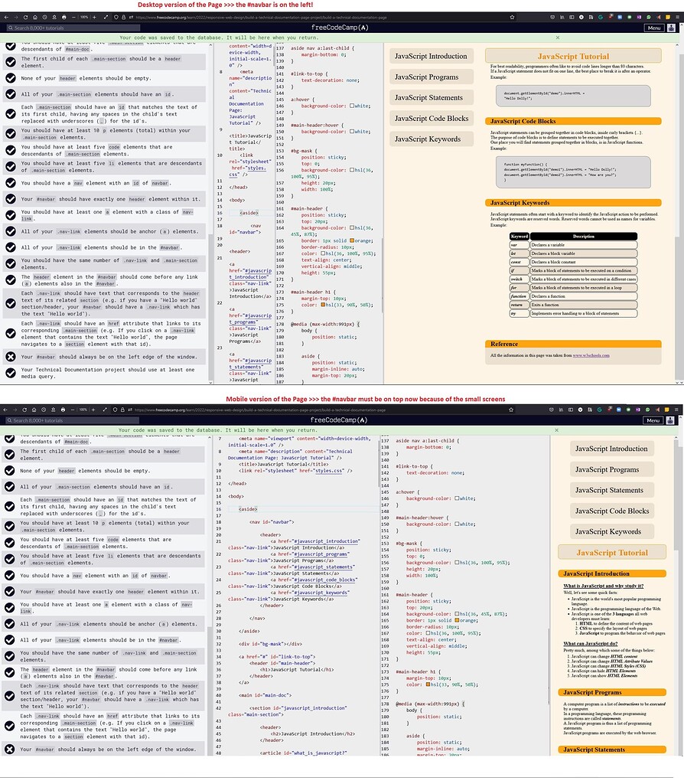Dismiss the code-saved notification with its close button
684x784 pixels.
pyautogui.click(x=559, y=38)
